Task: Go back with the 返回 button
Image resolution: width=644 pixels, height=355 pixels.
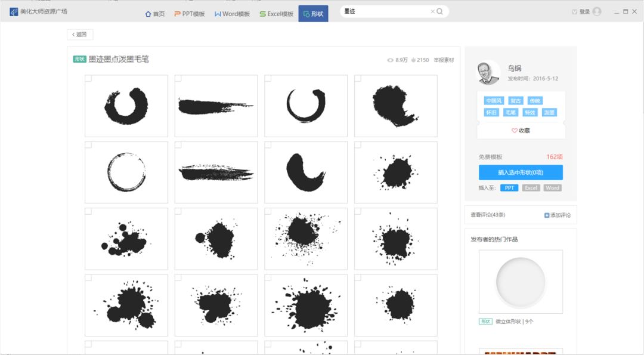Action: point(80,35)
